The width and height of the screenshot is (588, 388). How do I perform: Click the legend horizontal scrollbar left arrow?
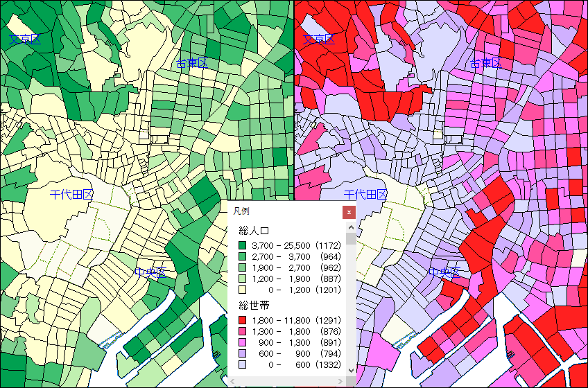point(232,382)
